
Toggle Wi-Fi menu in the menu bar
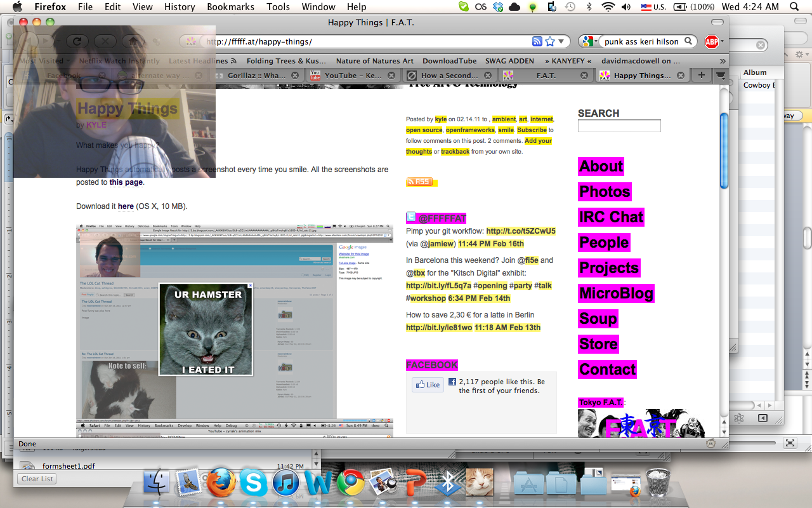[608, 7]
